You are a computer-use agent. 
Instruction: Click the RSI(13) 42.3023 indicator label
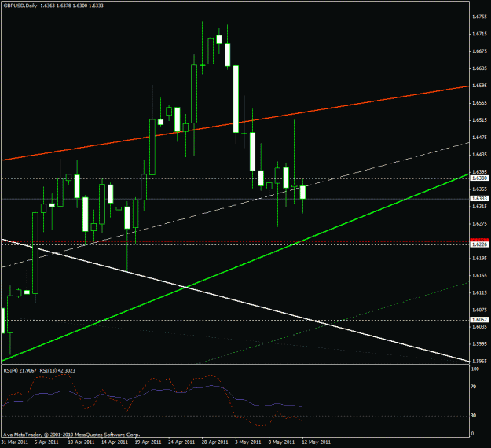coord(57,371)
